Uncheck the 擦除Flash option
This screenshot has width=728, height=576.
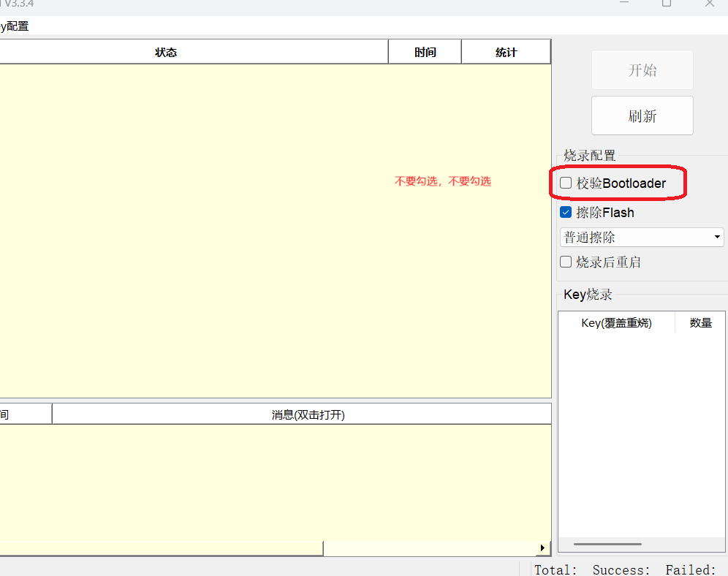point(566,212)
